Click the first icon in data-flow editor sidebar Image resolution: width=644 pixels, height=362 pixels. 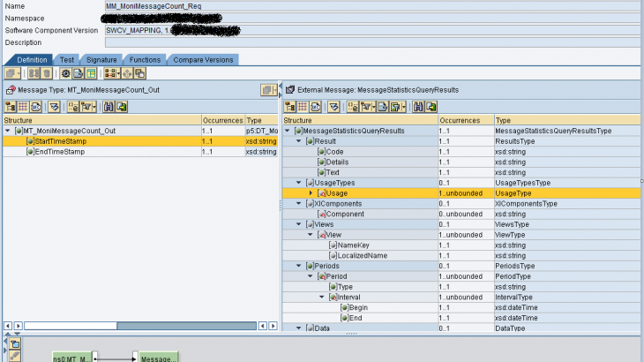pos(14,342)
